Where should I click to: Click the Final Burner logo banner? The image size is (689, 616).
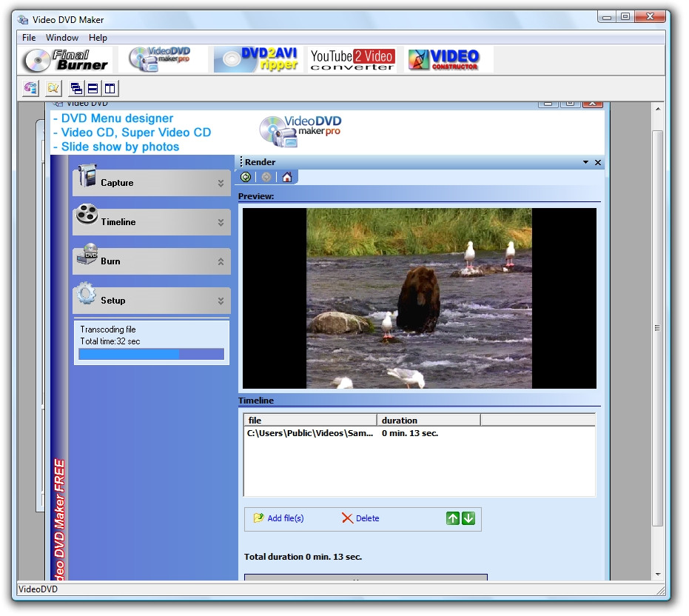66,60
